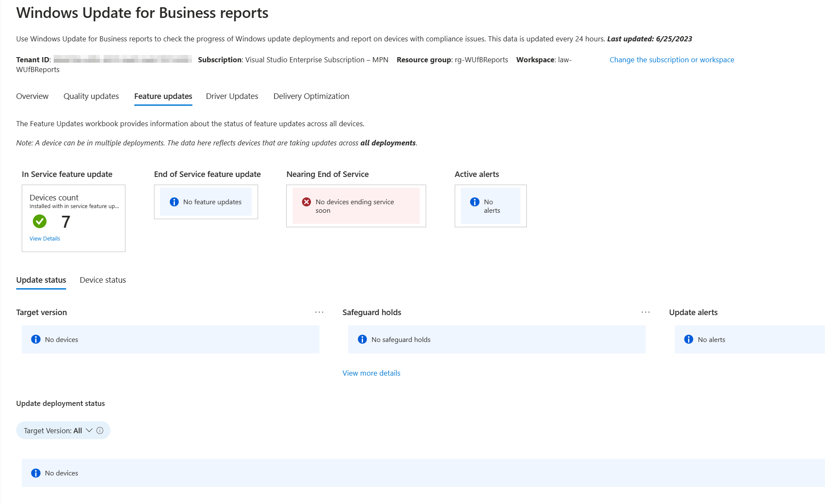Click the info icon in No feature updates tile

pos(174,202)
